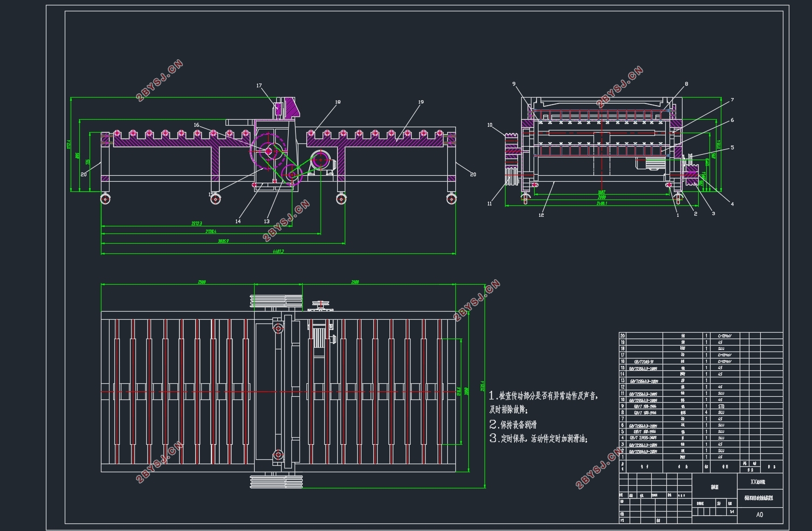Screen dimensions: 812x531
Task: Click callout number 5 in the side view
Action: point(732,148)
